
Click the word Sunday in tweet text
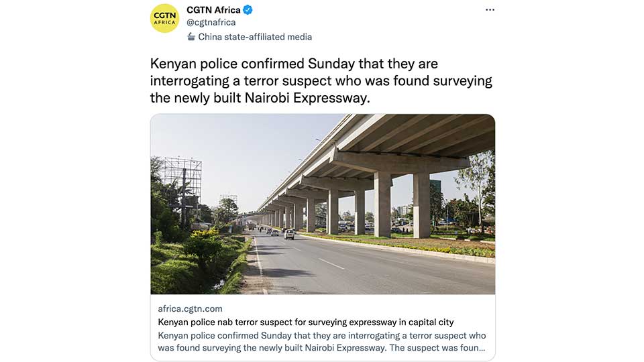pos(331,64)
